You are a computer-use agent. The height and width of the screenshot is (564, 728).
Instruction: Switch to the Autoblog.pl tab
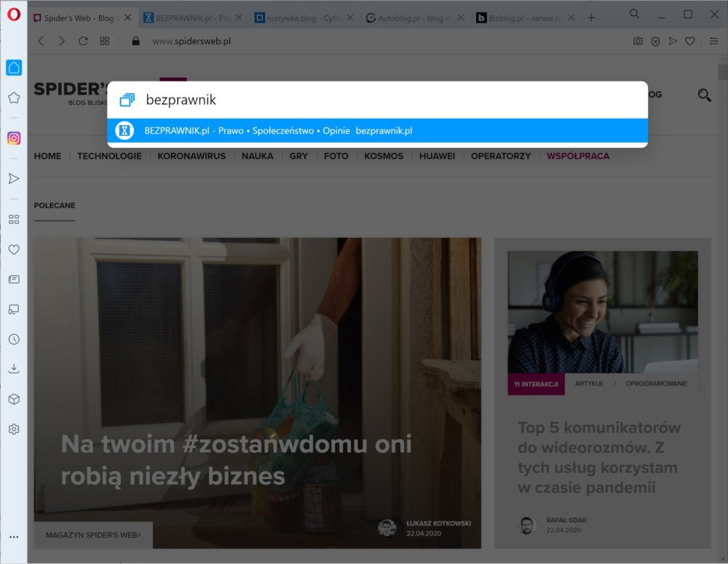pyautogui.click(x=415, y=18)
